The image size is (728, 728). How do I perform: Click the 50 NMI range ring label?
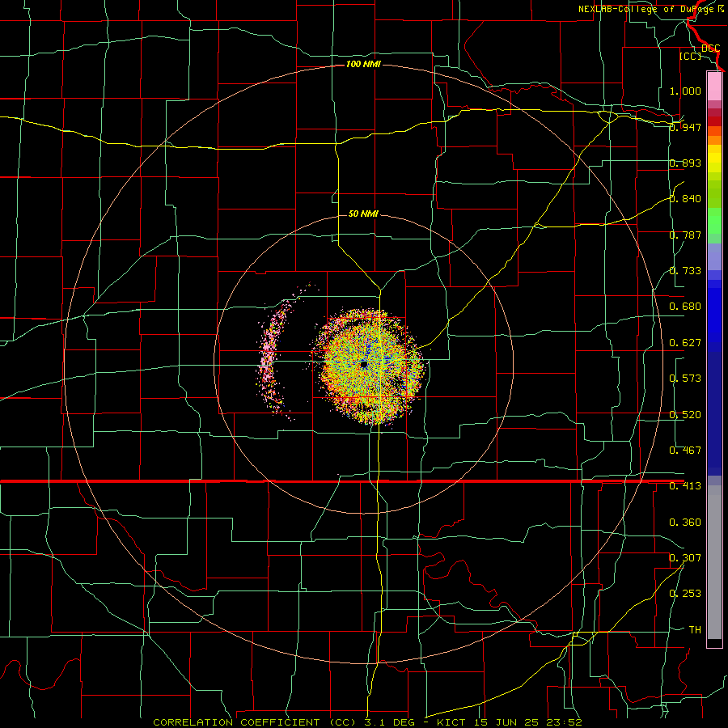[363, 214]
